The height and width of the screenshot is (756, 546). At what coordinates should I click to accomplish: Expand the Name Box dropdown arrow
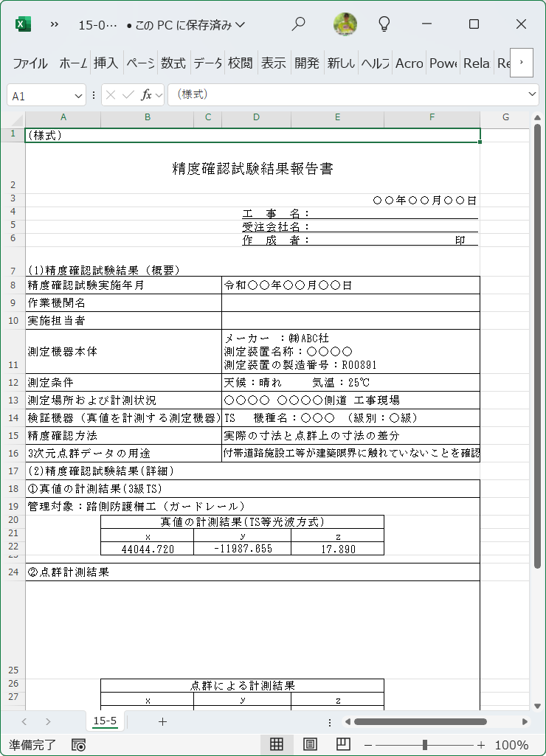[x=78, y=97]
